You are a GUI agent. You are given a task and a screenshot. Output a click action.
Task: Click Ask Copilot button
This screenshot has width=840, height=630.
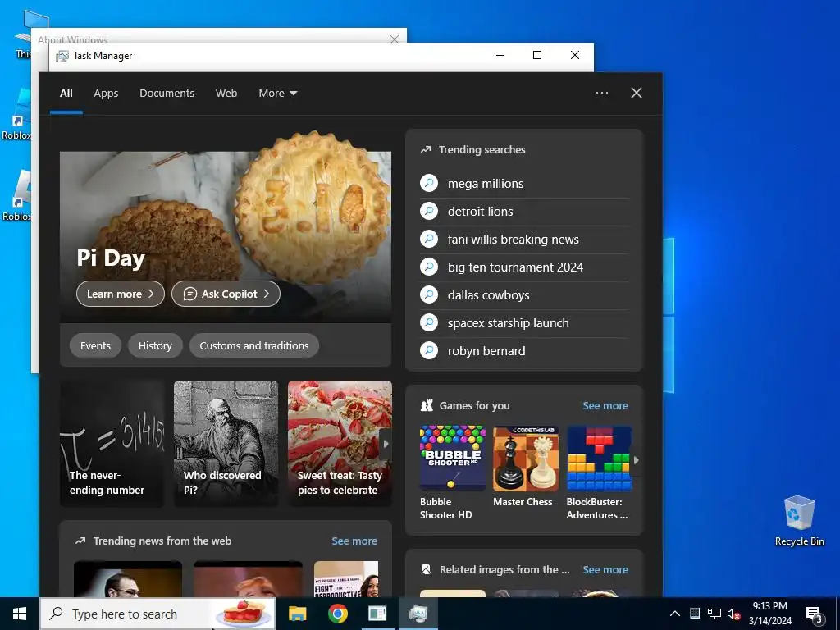tap(226, 294)
